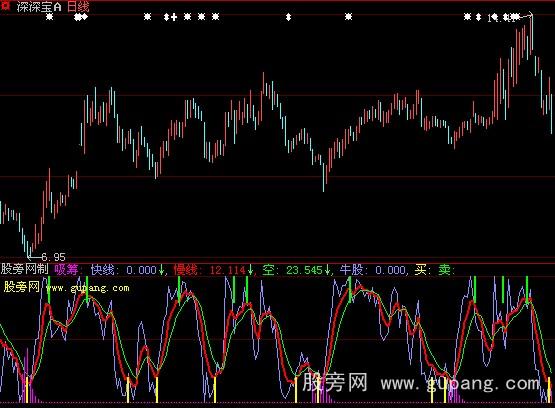
Task: Click the yellow 买: label
Action: pyautogui.click(x=423, y=270)
